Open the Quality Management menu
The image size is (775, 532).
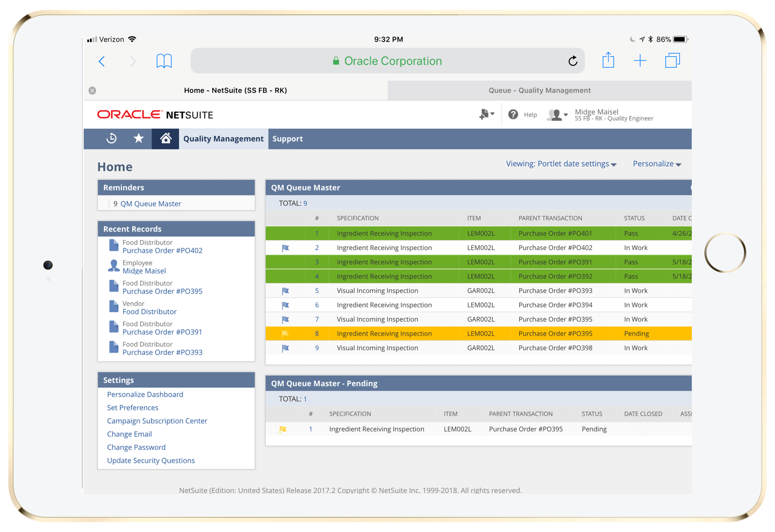pos(223,139)
